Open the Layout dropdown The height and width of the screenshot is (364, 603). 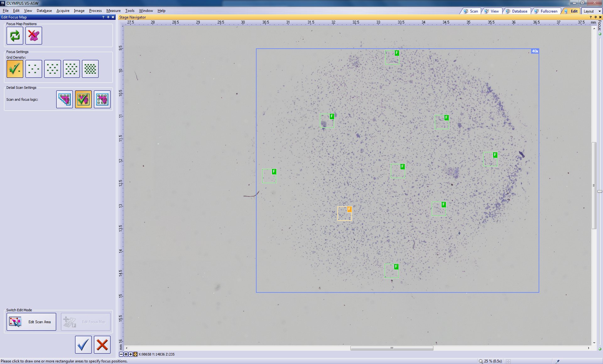click(592, 11)
